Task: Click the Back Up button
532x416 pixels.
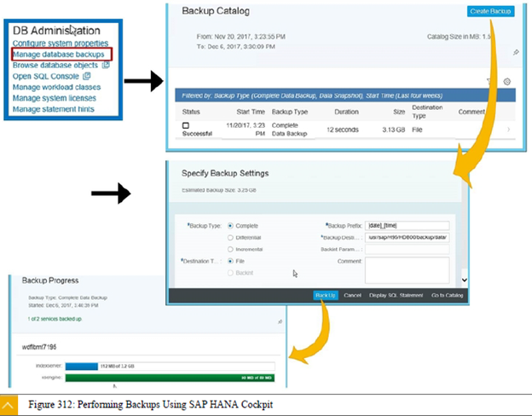Action: [326, 295]
